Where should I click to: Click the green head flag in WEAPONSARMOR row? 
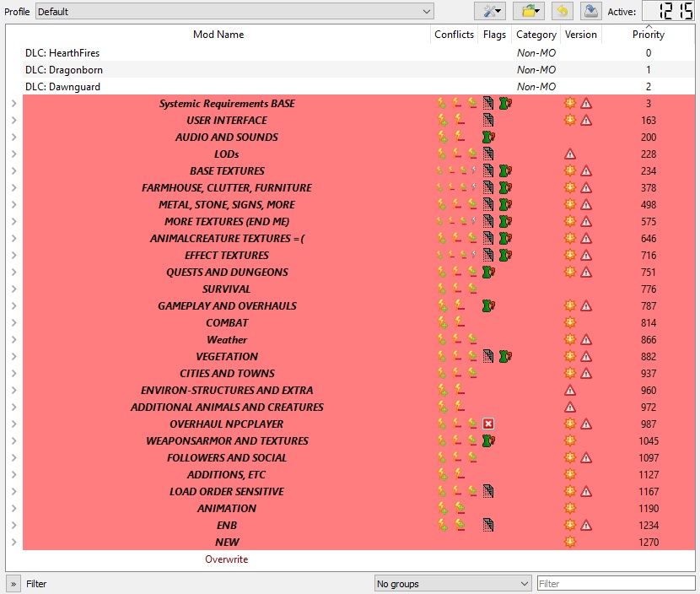pyautogui.click(x=488, y=440)
